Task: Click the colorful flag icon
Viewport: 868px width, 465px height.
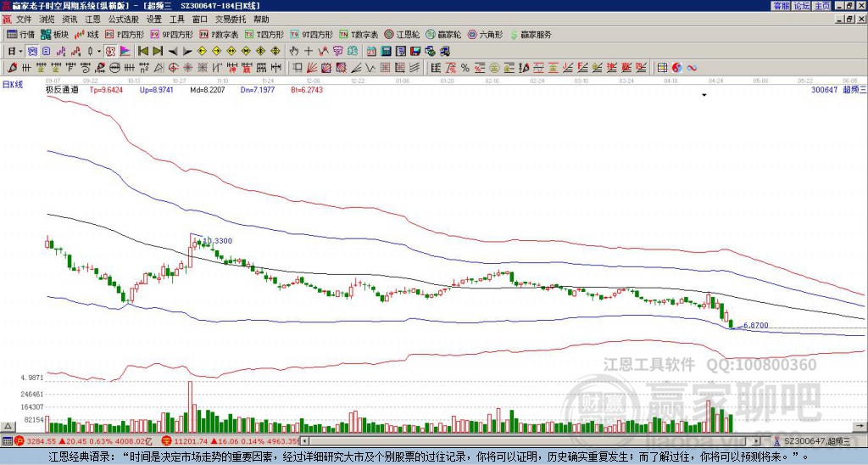Action: pyautogui.click(x=125, y=52)
